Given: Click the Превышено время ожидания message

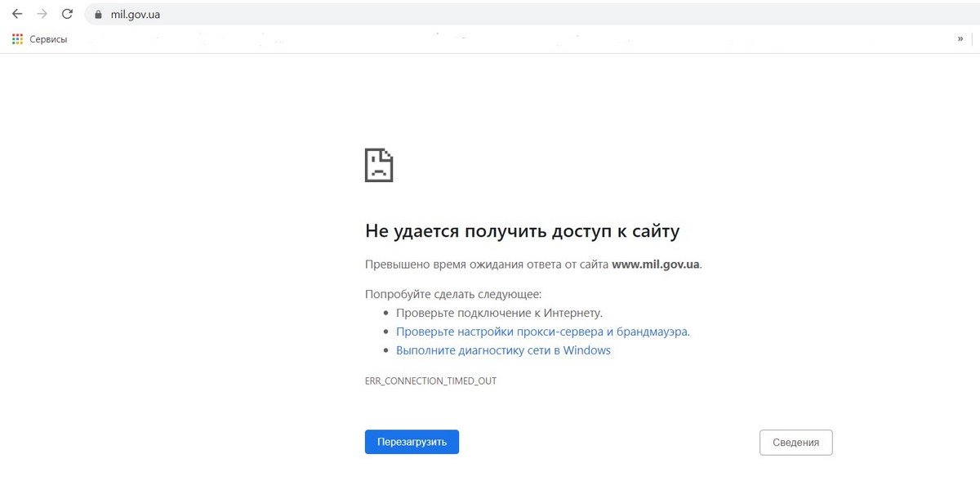Looking at the screenshot, I should (487, 264).
